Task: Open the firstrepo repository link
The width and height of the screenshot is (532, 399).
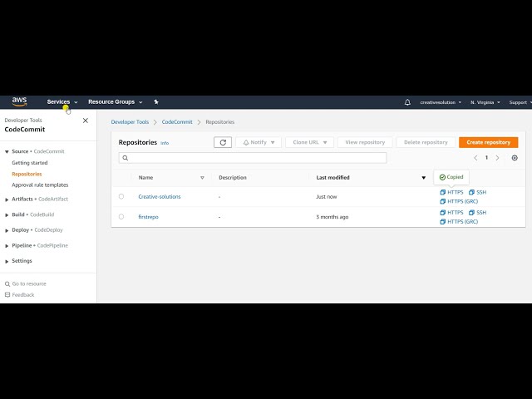Action: pyautogui.click(x=148, y=217)
